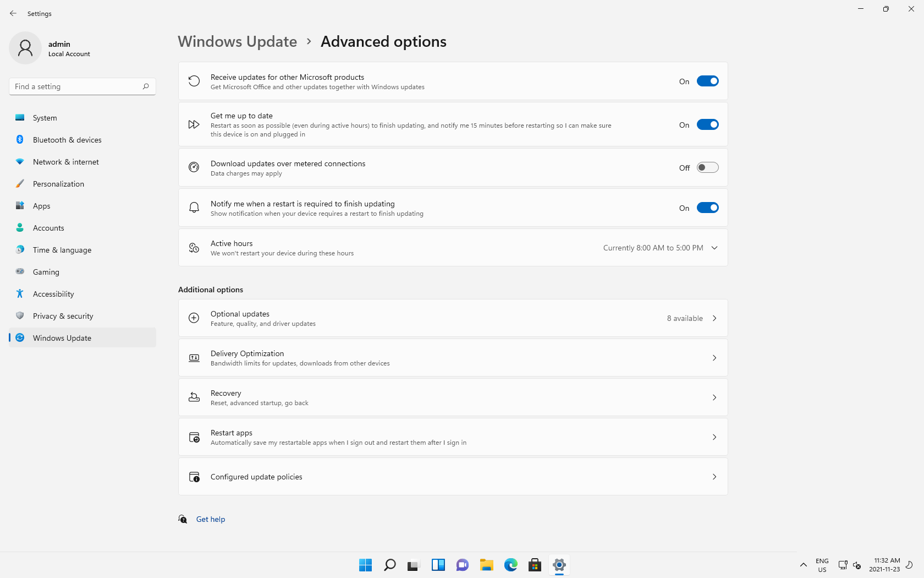Click the admin profile avatar

(25, 48)
